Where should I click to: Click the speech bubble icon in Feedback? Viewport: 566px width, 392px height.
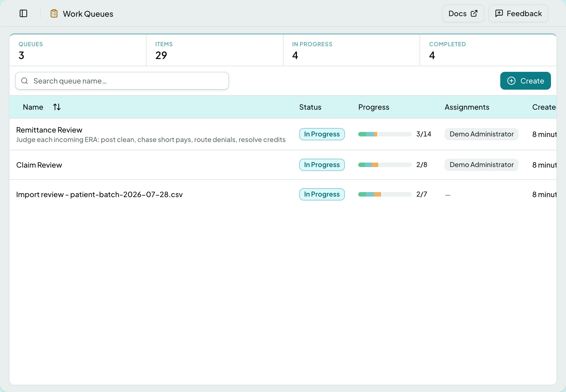[x=499, y=13]
